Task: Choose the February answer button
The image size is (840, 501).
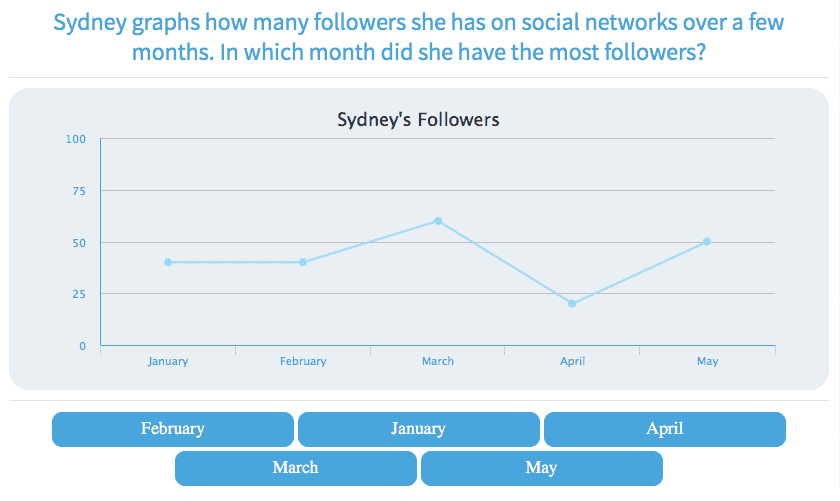Action: [173, 429]
